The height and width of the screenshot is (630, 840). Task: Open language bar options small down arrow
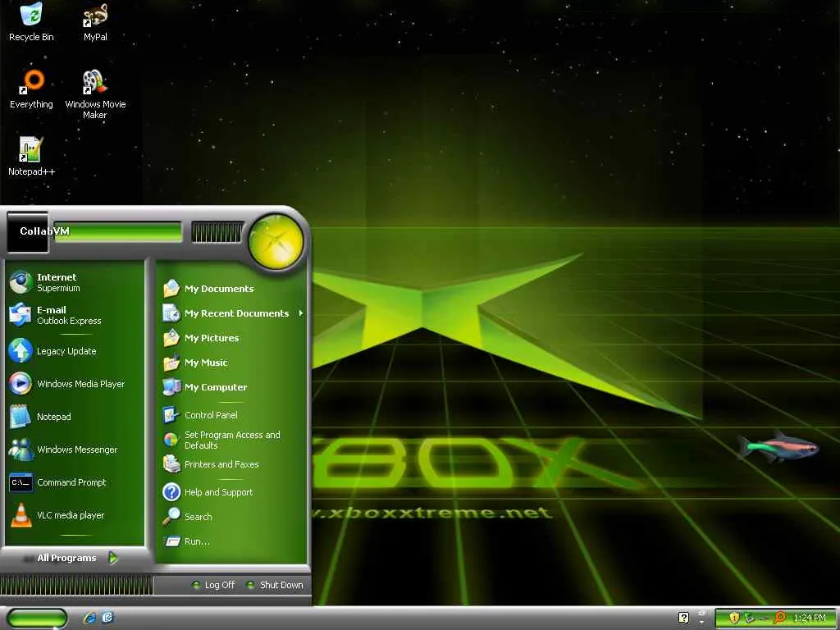(702, 623)
